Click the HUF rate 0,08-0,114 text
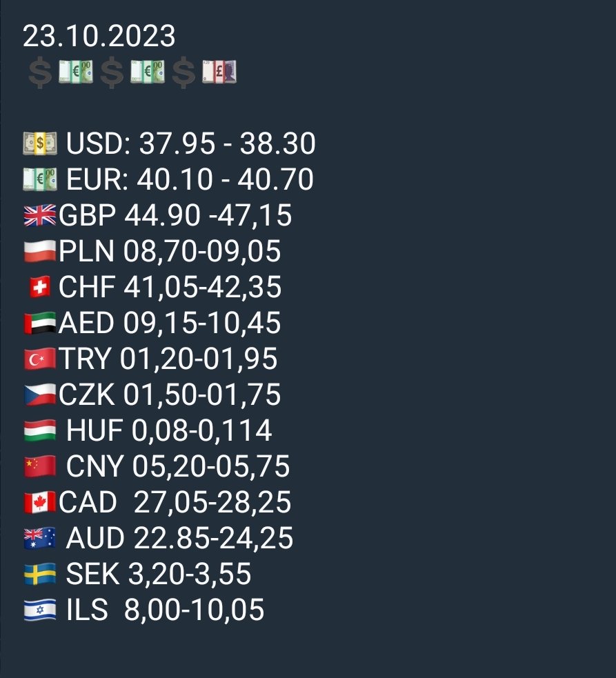The image size is (616, 678). 201,431
